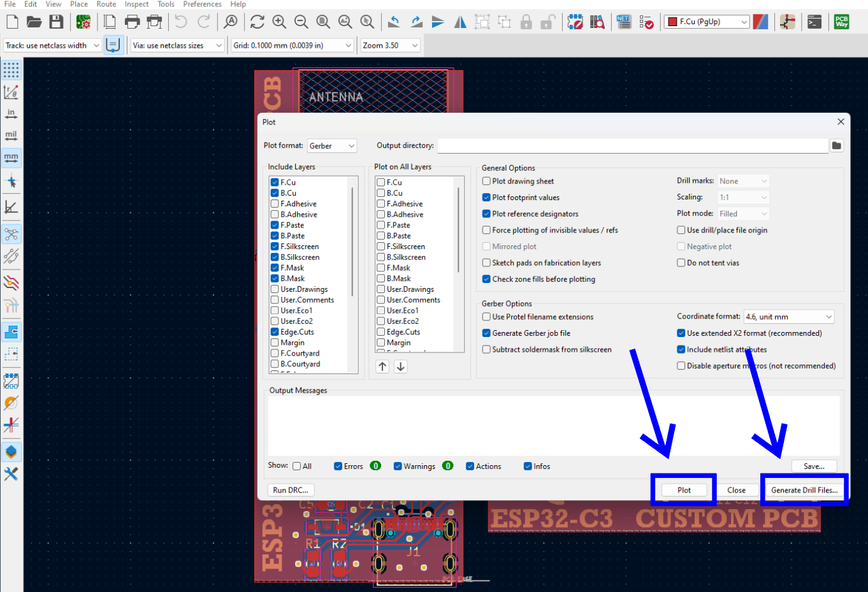Viewport: 868px width, 592px height.
Task: Open the Plot format Gerber dropdown
Action: click(x=332, y=146)
